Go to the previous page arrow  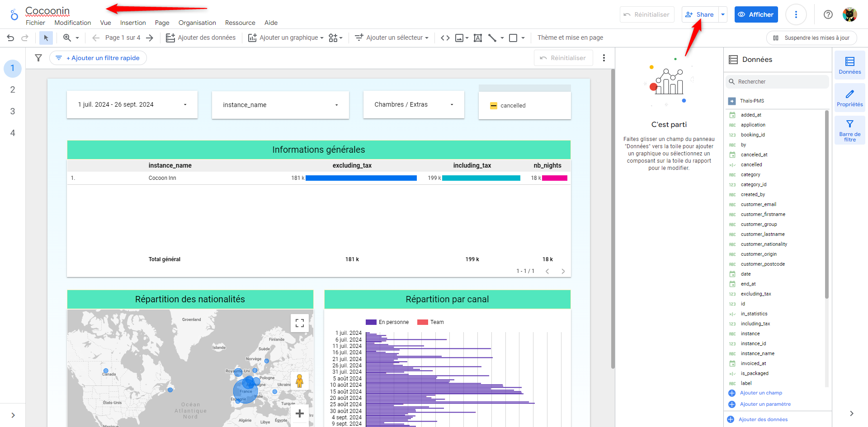click(x=96, y=38)
